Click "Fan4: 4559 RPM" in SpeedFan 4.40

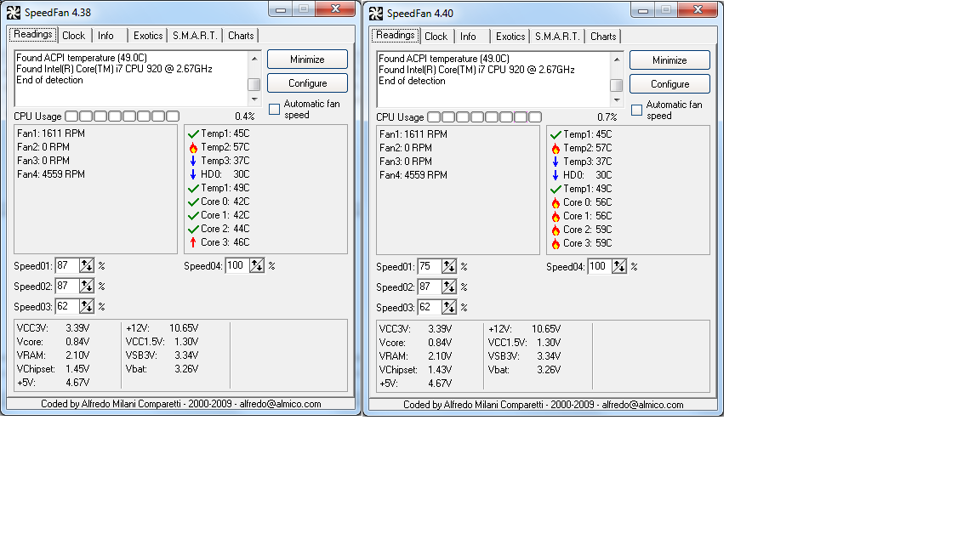click(413, 175)
